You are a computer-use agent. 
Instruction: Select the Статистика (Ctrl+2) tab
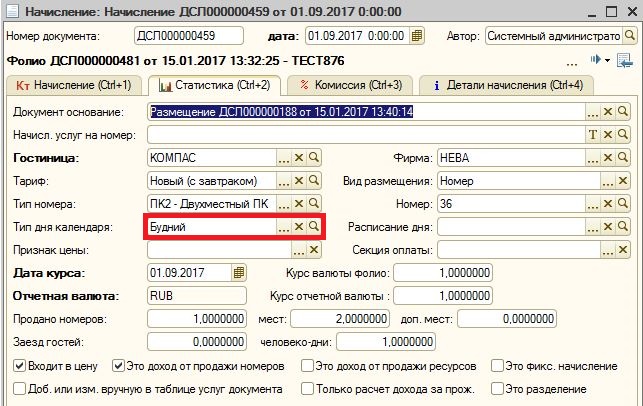click(214, 85)
